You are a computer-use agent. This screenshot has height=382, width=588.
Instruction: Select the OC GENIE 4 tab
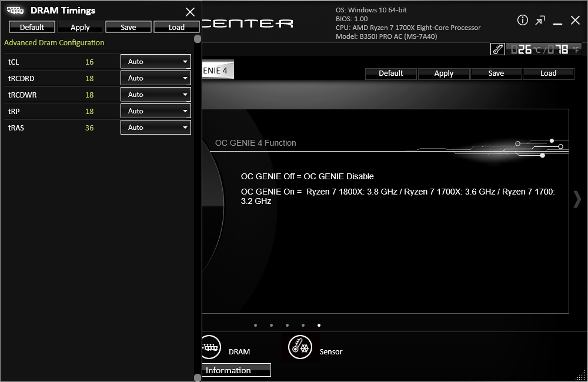[218, 70]
